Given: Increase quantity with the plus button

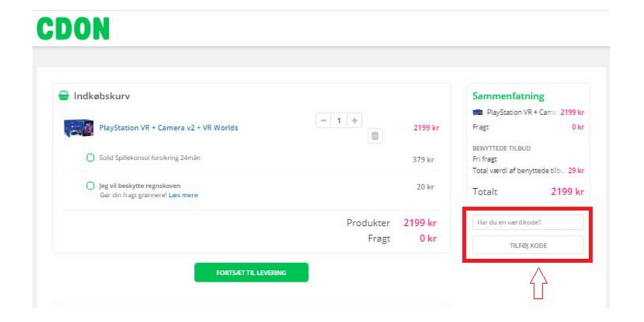Looking at the screenshot, I should [x=354, y=120].
